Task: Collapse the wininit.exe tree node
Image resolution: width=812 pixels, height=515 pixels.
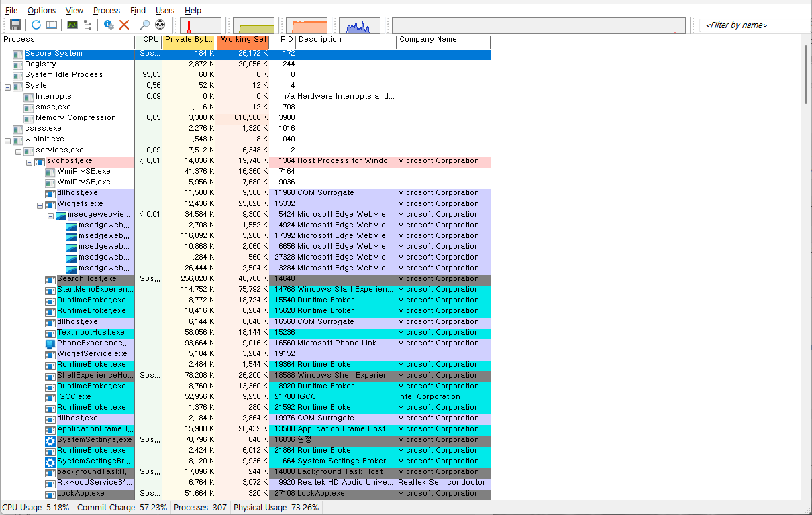Action: tap(7, 140)
